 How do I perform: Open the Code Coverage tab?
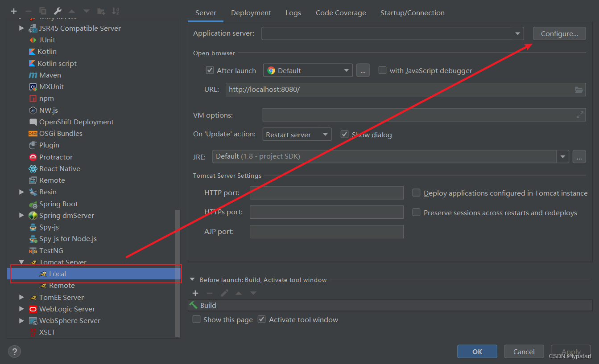(341, 12)
